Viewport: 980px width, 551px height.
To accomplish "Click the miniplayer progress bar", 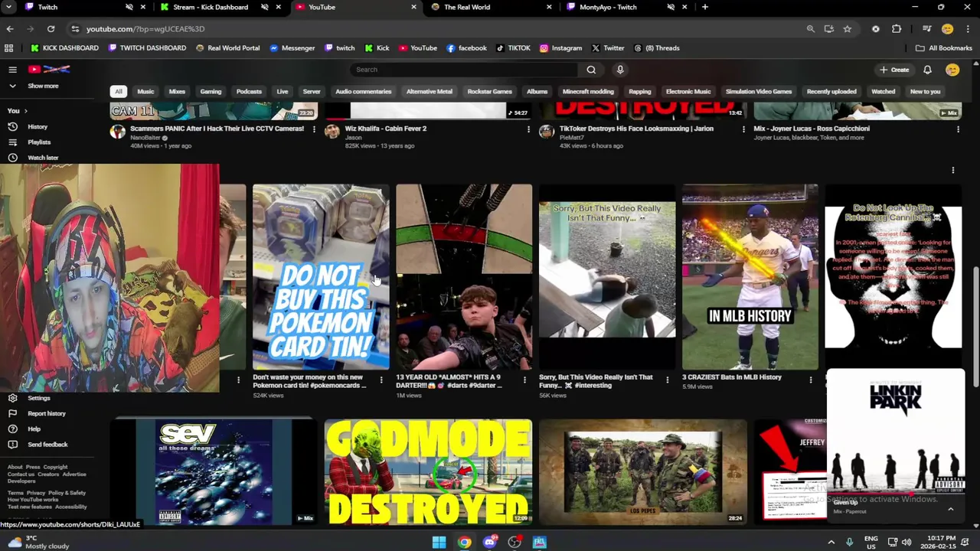I will (896, 492).
